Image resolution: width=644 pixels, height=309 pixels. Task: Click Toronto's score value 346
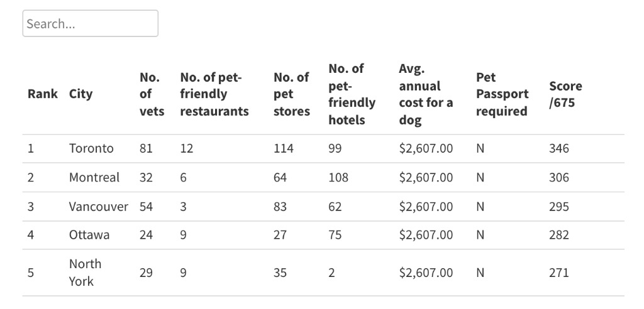click(x=558, y=149)
